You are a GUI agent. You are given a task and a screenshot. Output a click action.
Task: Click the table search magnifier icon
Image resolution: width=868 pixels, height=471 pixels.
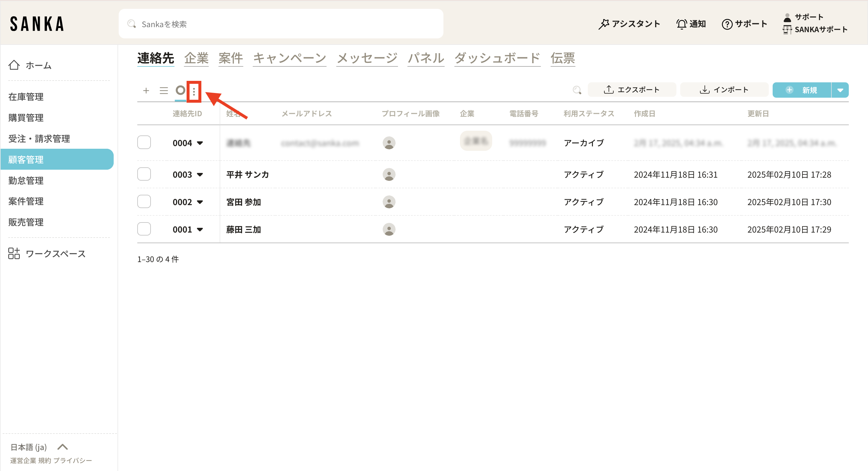(x=577, y=90)
